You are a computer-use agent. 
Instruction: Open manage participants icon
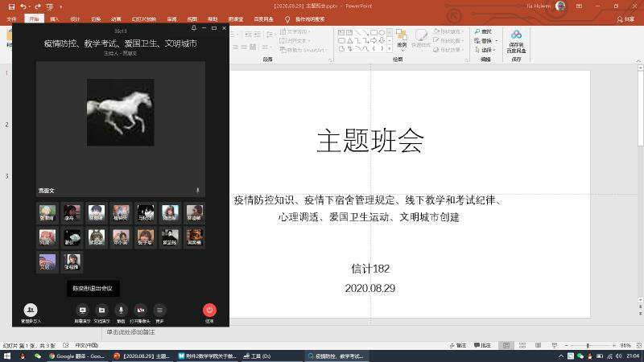[31, 310]
